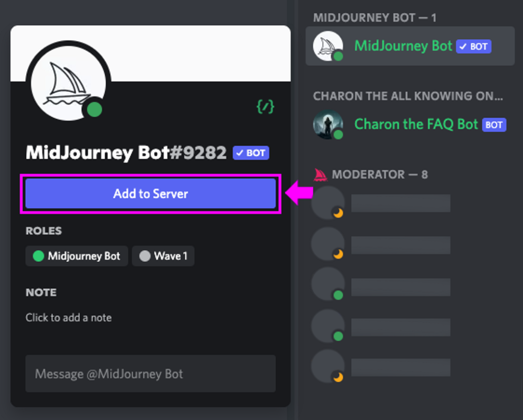
Task: Click Charon the FAQ Bot's avatar
Action: pyautogui.click(x=328, y=124)
